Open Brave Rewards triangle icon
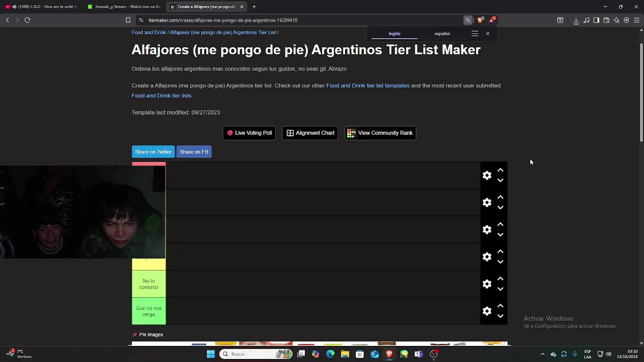Image resolution: width=644 pixels, height=362 pixels. 492,20
